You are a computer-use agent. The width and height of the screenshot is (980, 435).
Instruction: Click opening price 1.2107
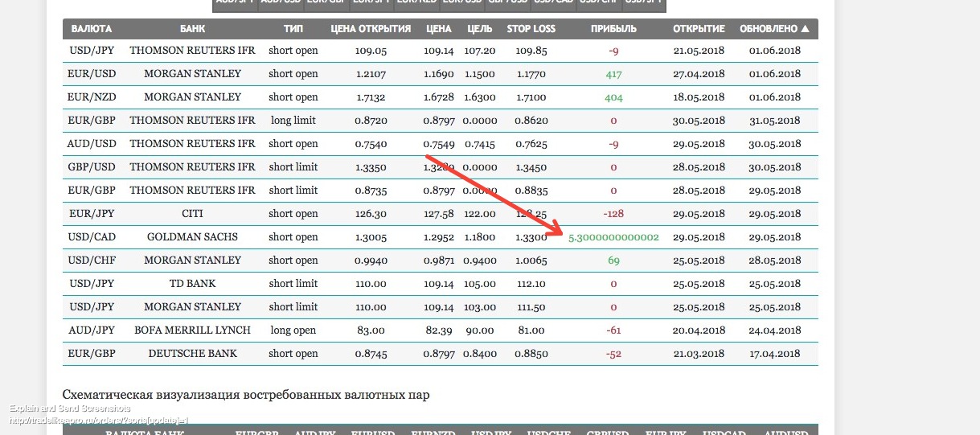pyautogui.click(x=371, y=74)
